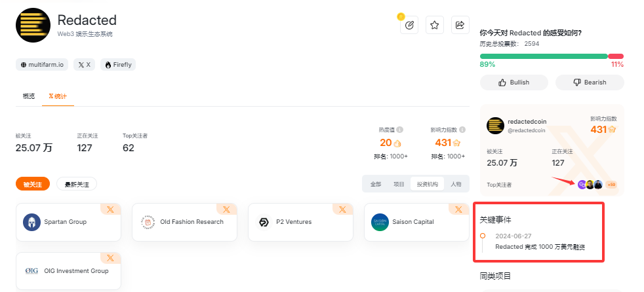Click the 25.07 万 followers count in stats

click(33, 148)
